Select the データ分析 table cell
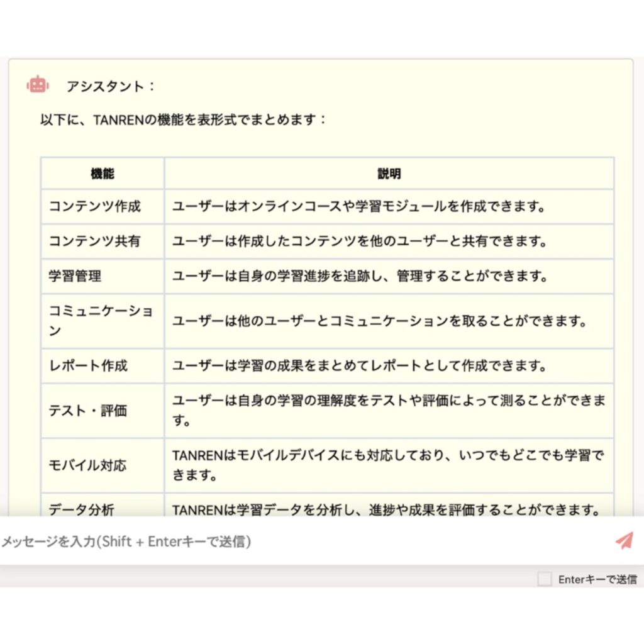The height and width of the screenshot is (644, 644). click(x=82, y=509)
